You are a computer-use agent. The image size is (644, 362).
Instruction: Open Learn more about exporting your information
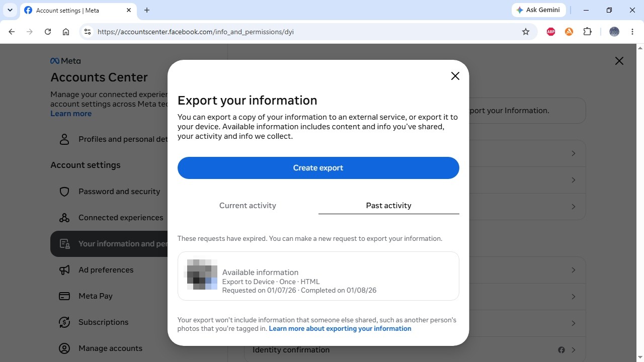click(x=340, y=328)
